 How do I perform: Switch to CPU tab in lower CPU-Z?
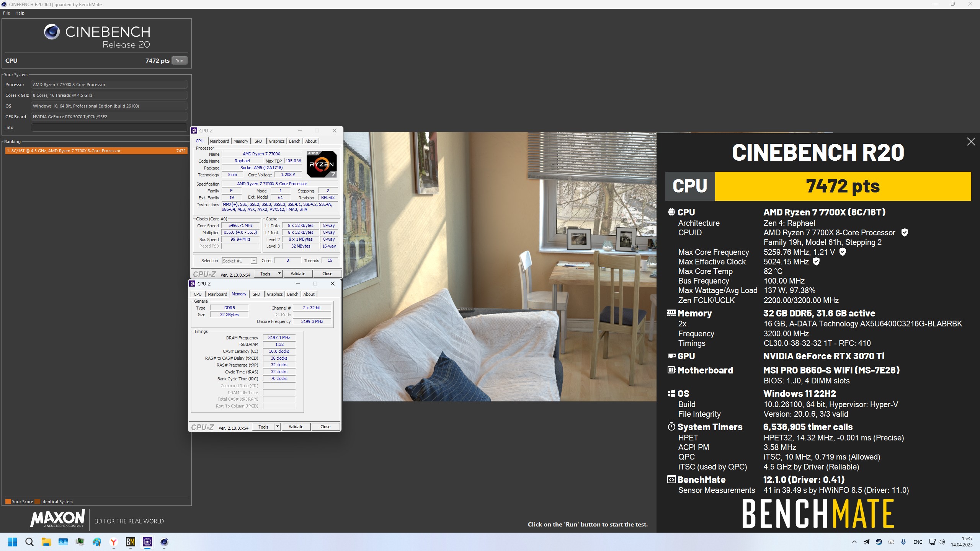pyautogui.click(x=198, y=294)
